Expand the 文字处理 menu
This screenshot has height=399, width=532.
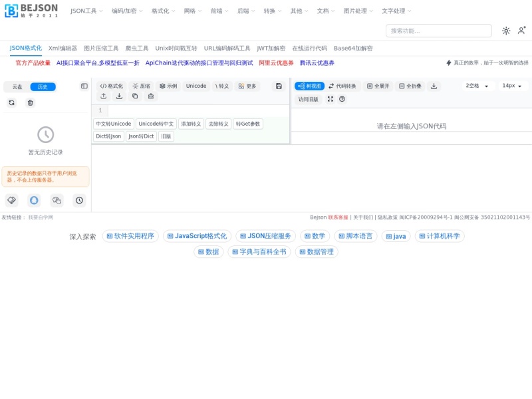(396, 11)
